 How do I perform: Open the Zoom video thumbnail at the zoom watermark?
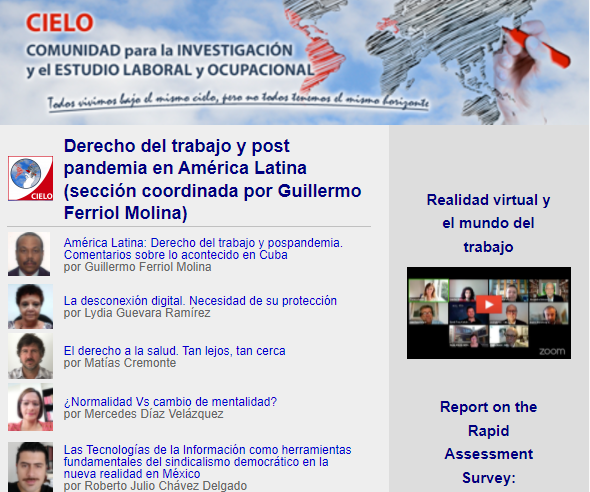pos(552,351)
